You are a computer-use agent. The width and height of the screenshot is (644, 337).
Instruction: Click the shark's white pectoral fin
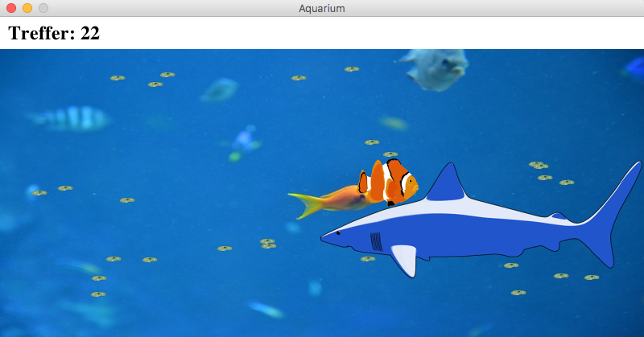(404, 258)
